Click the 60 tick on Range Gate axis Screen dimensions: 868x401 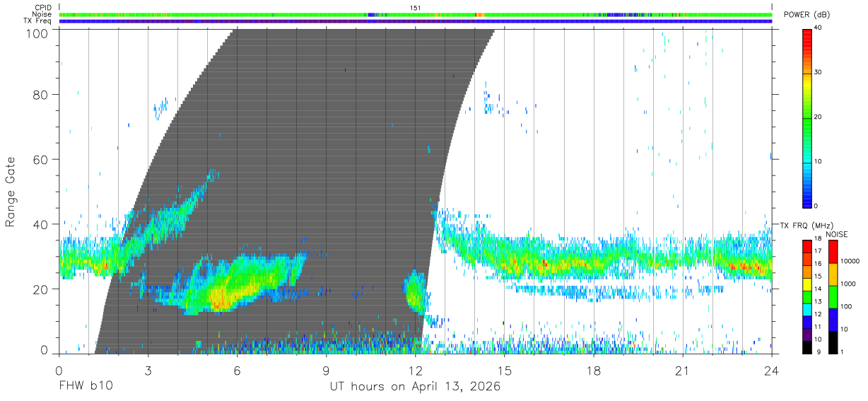[x=42, y=159]
